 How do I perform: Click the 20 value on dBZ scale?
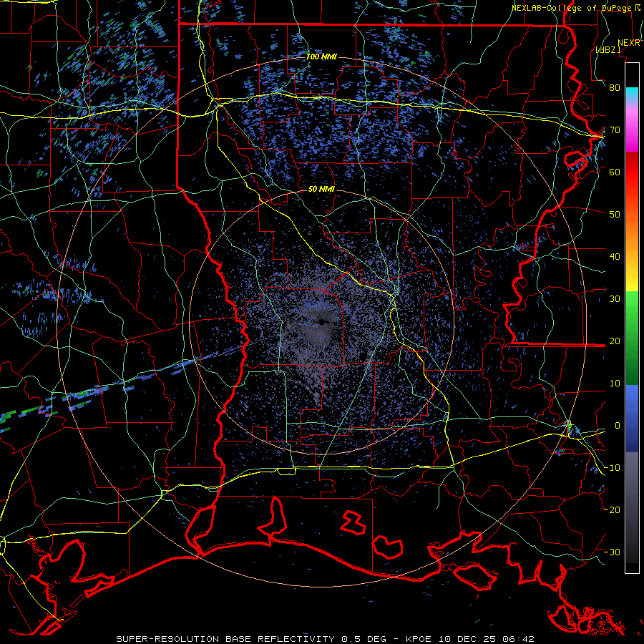[615, 341]
